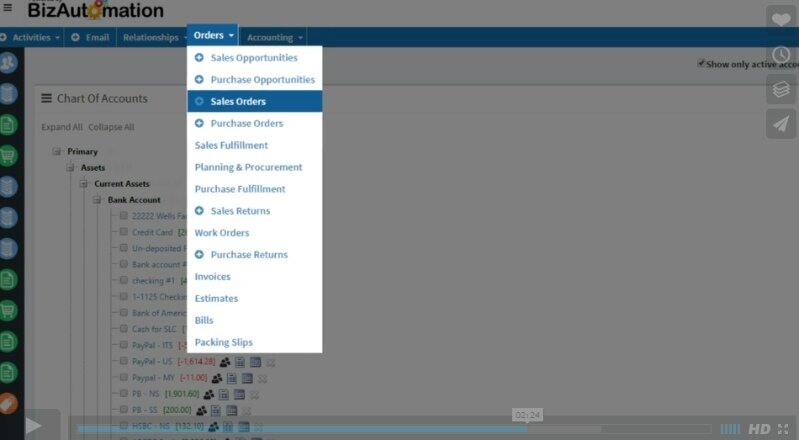Image resolution: width=799 pixels, height=440 pixels.
Task: Toggle Show only active accounts checkbox
Action: coord(702,63)
